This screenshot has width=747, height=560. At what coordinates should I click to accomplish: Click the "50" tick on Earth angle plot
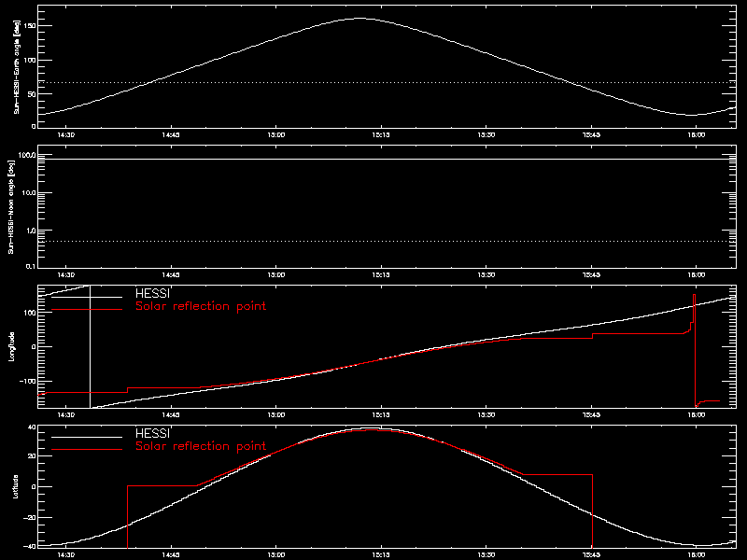click(32, 94)
